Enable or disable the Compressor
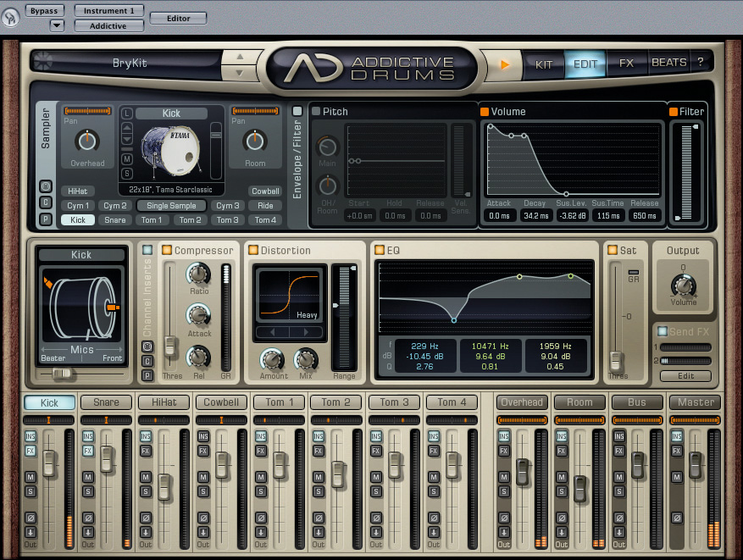Image resolution: width=743 pixels, height=560 pixels. point(167,250)
